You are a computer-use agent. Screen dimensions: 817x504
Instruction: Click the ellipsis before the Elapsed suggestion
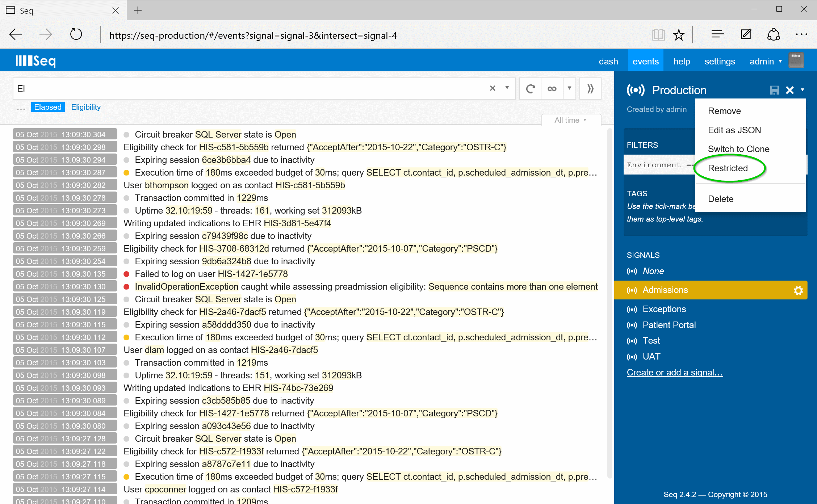[21, 108]
